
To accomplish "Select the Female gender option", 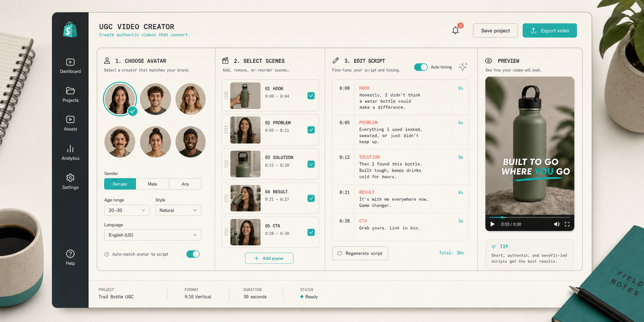I will coord(120,184).
